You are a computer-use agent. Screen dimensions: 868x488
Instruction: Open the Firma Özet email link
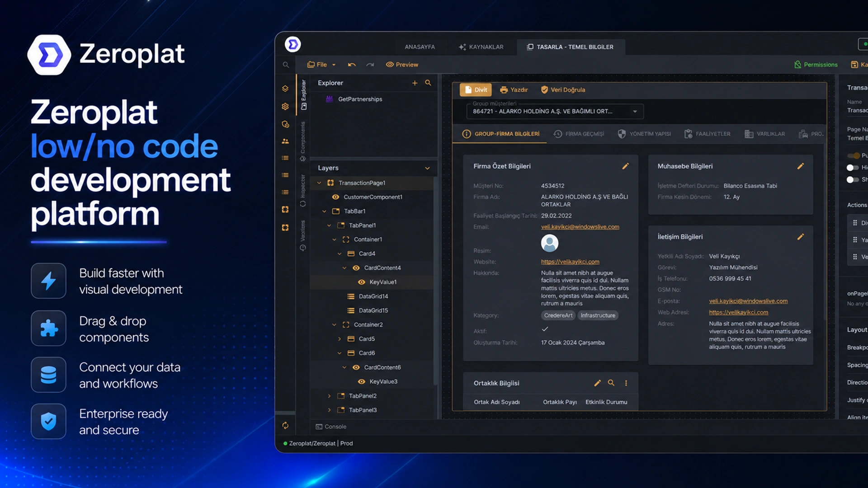pos(580,227)
